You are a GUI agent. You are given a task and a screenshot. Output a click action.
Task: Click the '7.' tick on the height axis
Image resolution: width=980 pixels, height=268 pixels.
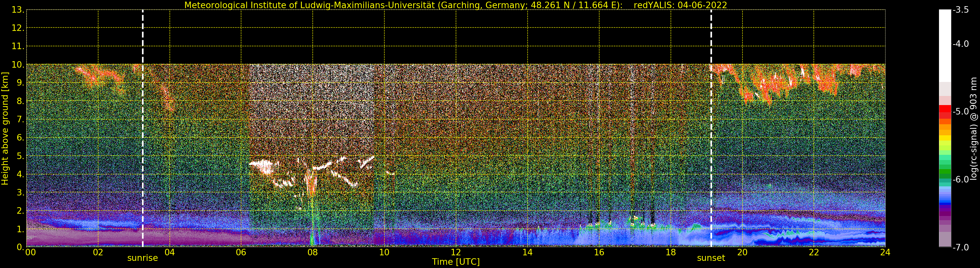pyautogui.click(x=20, y=119)
